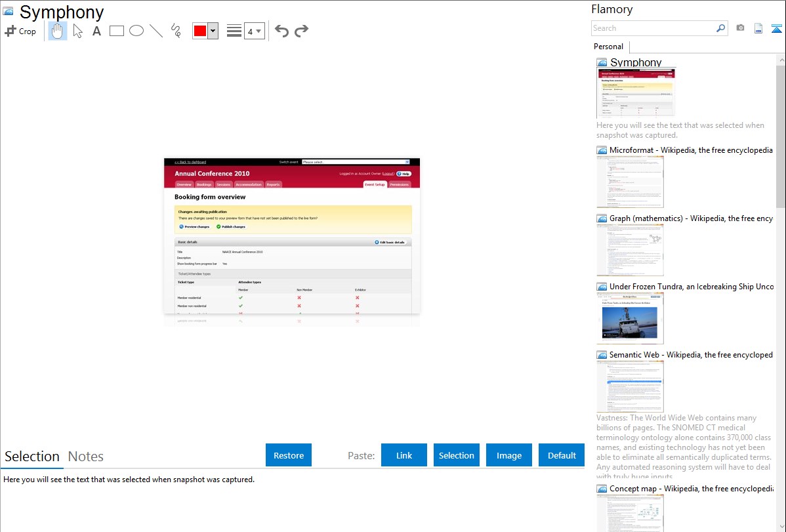Click the Restore button
Viewport: 786px width, 532px height.
coord(289,455)
